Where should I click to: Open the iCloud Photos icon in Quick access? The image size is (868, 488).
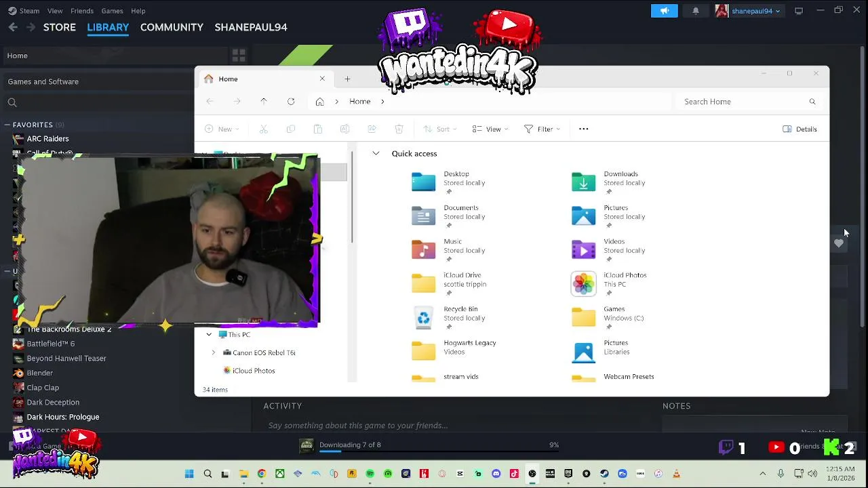(583, 283)
